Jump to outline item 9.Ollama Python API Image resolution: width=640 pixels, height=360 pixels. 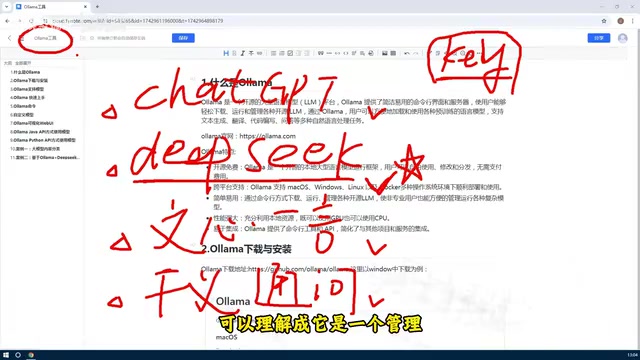click(43, 140)
